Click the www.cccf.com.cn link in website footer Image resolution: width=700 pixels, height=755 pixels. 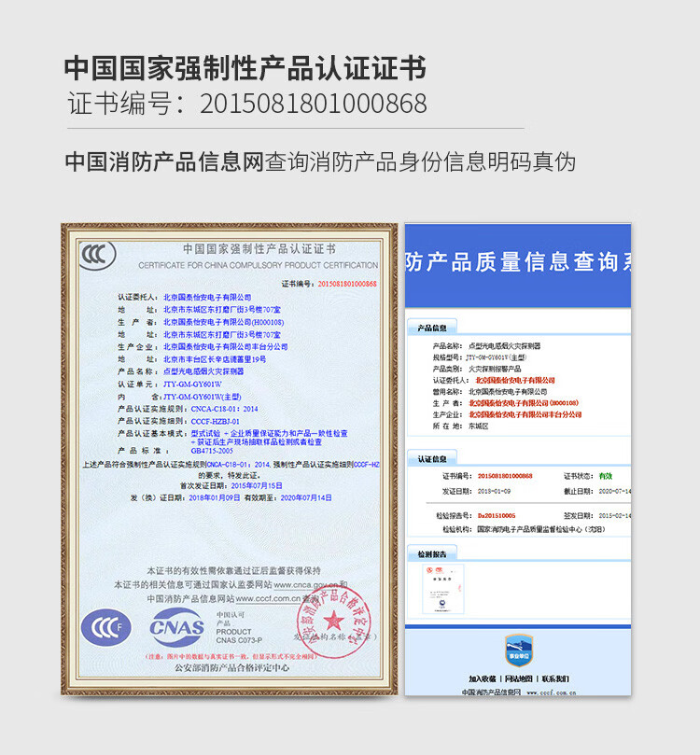(552, 692)
